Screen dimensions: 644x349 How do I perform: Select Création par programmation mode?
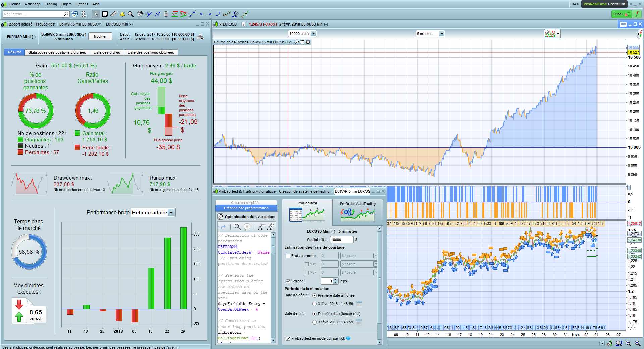[x=246, y=208]
